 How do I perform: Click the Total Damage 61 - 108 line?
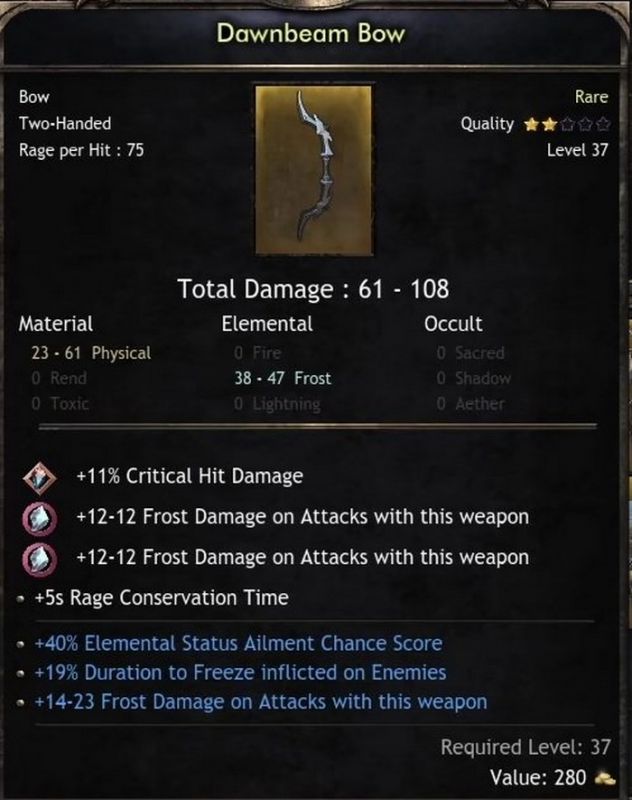tap(313, 289)
